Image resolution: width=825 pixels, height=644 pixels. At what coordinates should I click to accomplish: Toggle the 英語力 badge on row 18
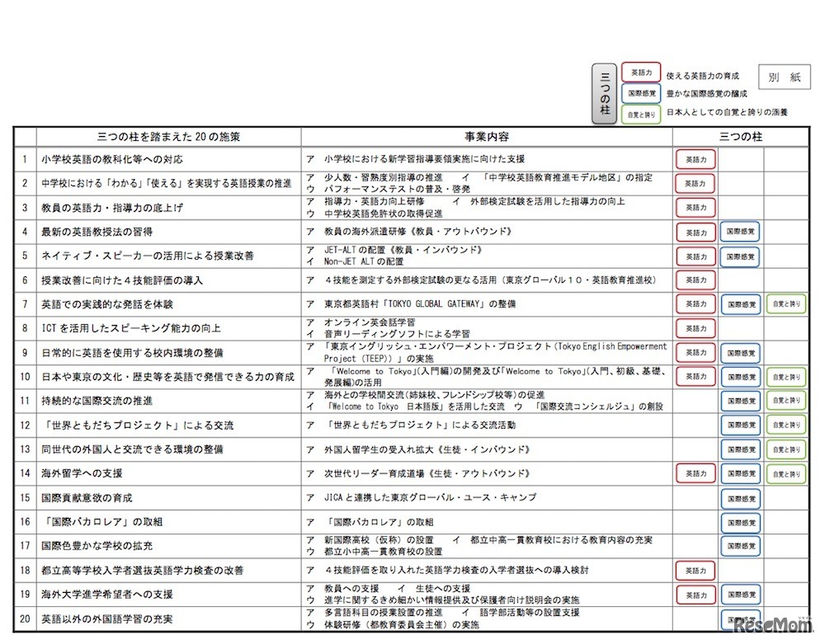(695, 570)
